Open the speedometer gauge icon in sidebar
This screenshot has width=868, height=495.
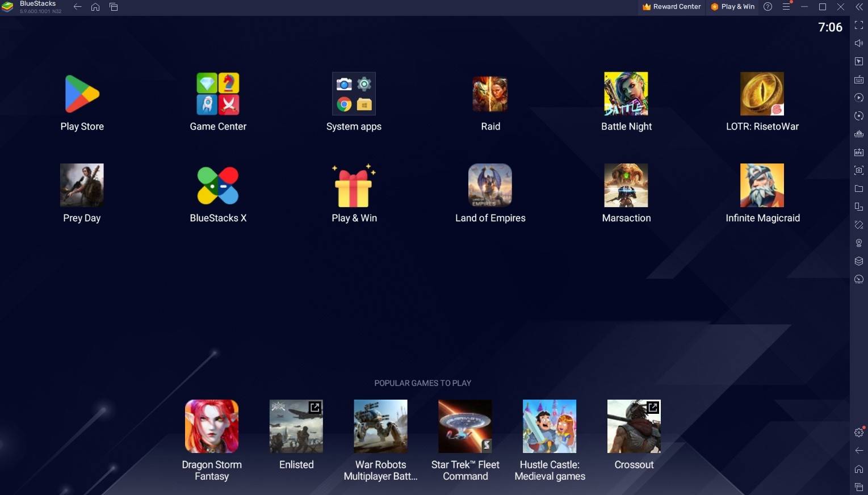[859, 279]
